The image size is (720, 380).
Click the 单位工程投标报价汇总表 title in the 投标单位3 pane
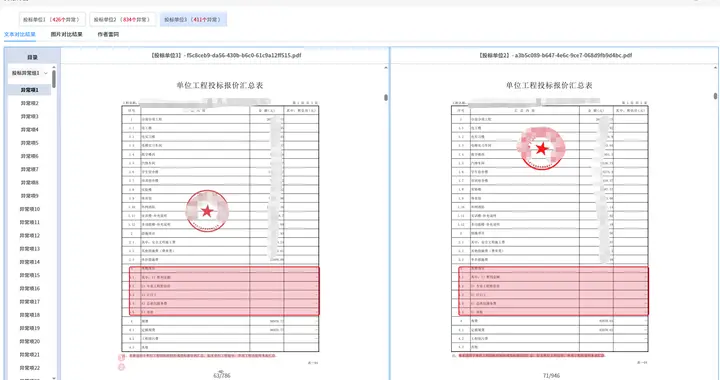[x=220, y=85]
